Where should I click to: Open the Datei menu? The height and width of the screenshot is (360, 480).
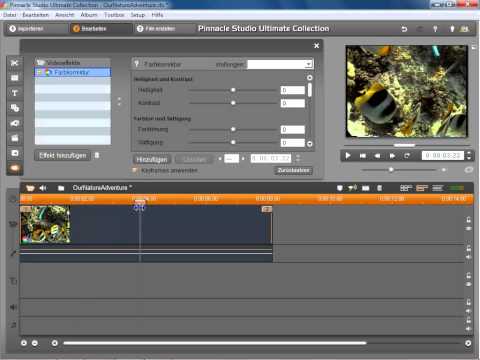coord(10,15)
